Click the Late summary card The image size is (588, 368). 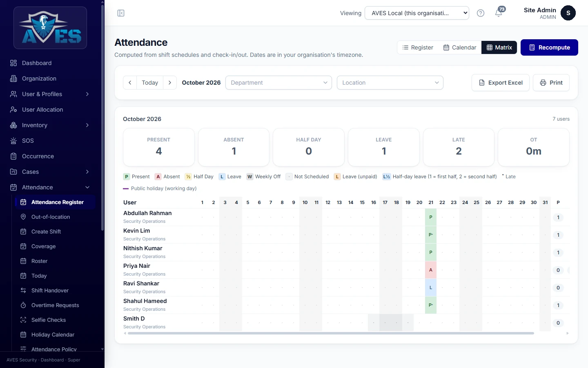(459, 147)
